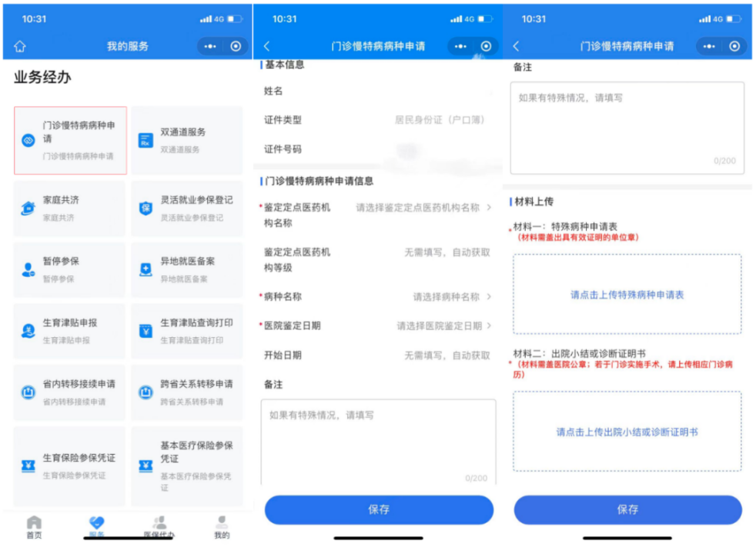The height and width of the screenshot is (554, 756).
Task: Tap the 暂停参保 person icon
Action: pos(28,269)
